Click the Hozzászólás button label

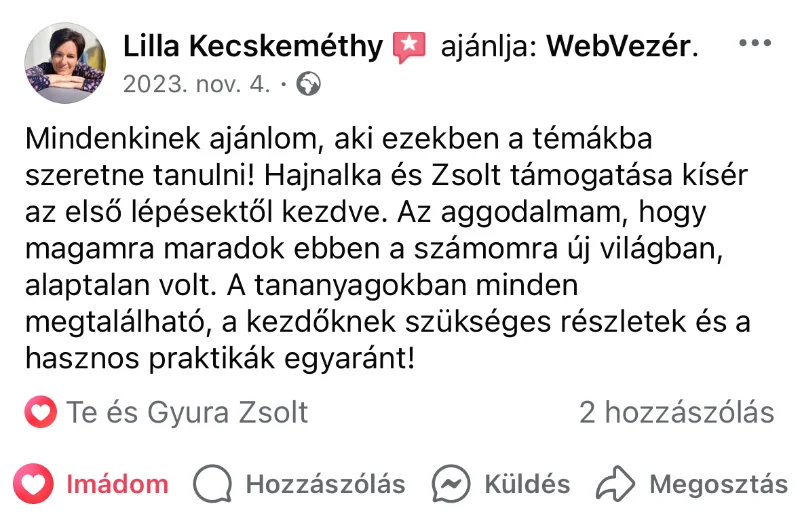point(325,485)
